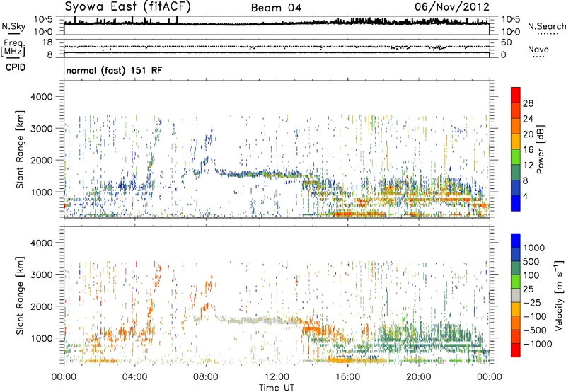Select the red bottom segment of the velocity color bar

point(516,350)
